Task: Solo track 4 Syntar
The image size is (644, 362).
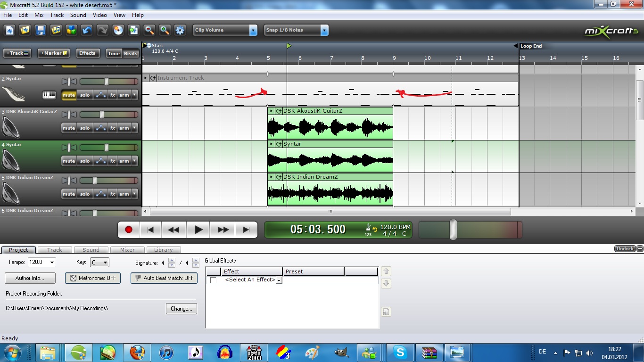Action: (85, 161)
